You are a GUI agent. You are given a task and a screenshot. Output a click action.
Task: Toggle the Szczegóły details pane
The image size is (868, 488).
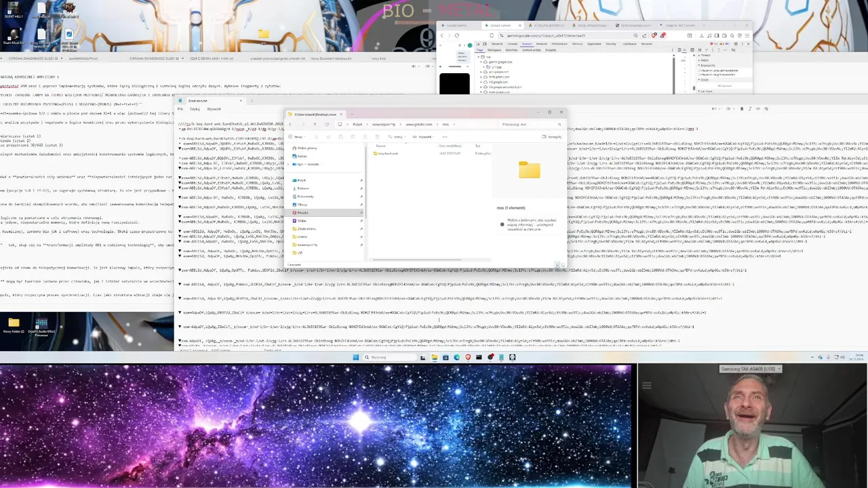(552, 137)
